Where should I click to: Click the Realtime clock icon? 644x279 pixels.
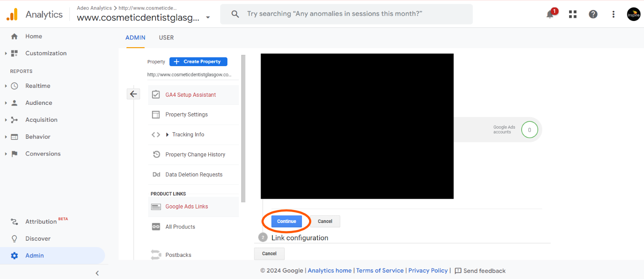[14, 86]
